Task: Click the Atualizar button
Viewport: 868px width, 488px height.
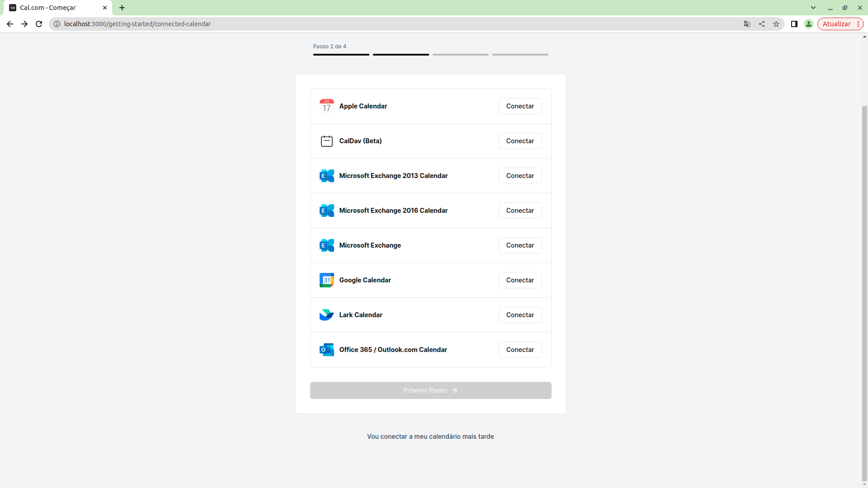Action: 836,24
